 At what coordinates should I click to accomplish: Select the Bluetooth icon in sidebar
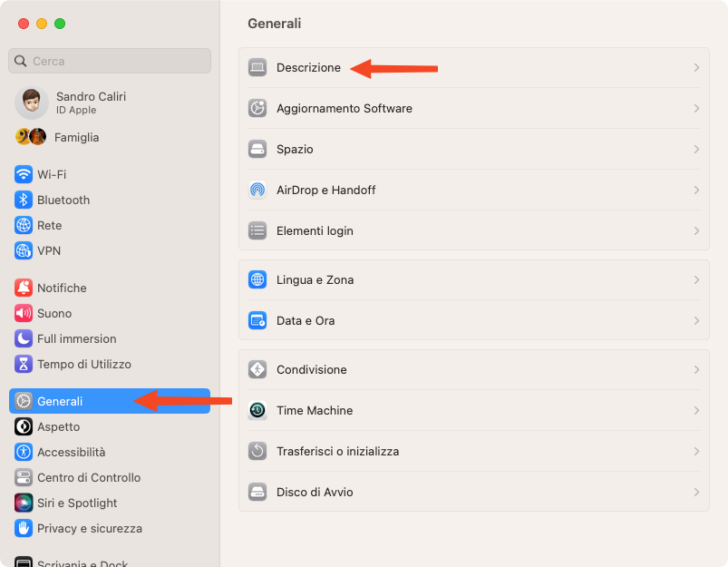[x=24, y=200]
